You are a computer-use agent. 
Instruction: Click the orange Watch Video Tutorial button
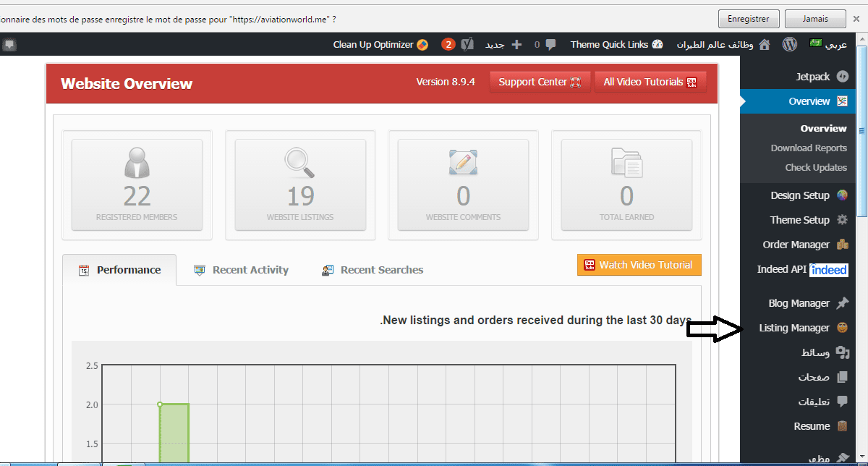pyautogui.click(x=639, y=265)
